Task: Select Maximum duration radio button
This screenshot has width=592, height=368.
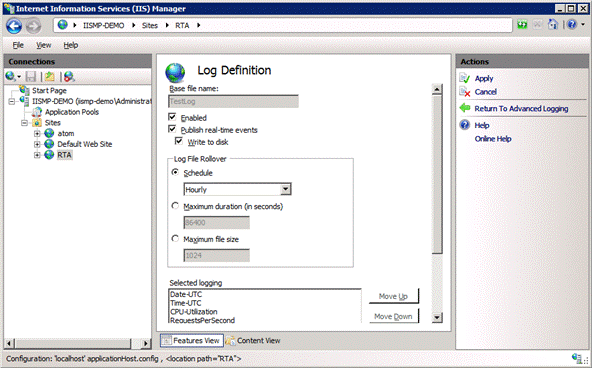Action: point(175,206)
